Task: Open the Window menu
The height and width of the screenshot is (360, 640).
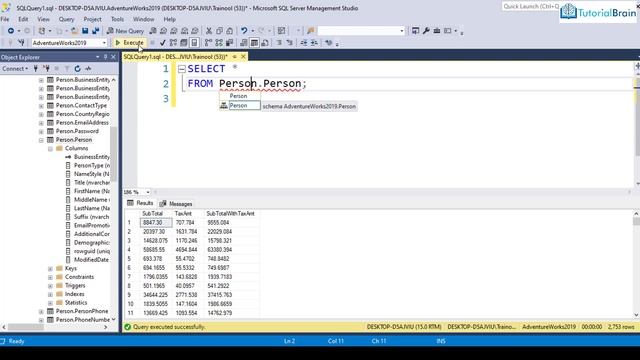Action: pos(144,19)
